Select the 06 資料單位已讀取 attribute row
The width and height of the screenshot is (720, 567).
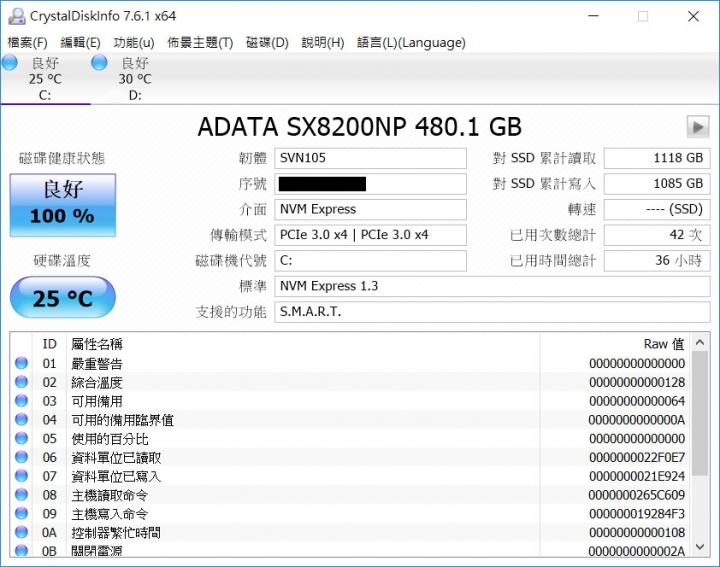click(300, 458)
